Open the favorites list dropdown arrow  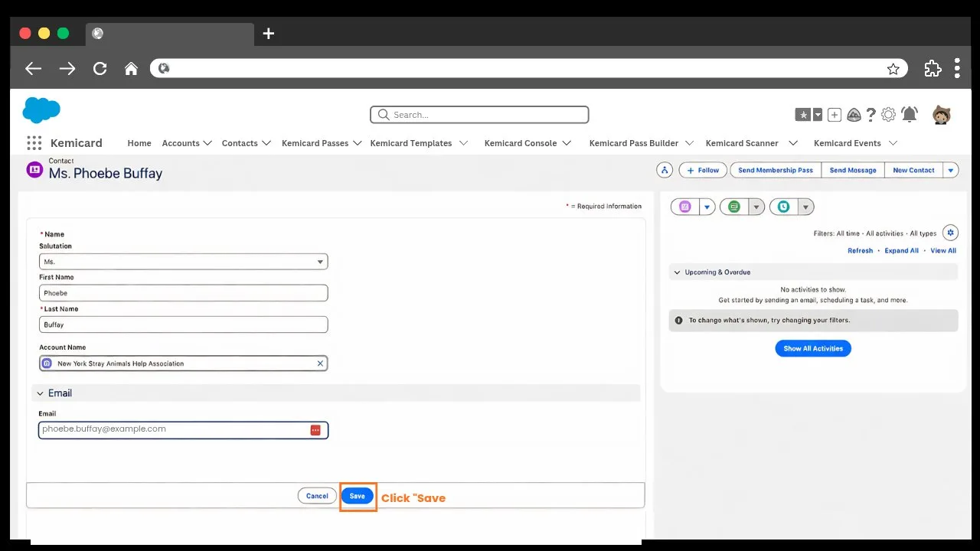[818, 115]
